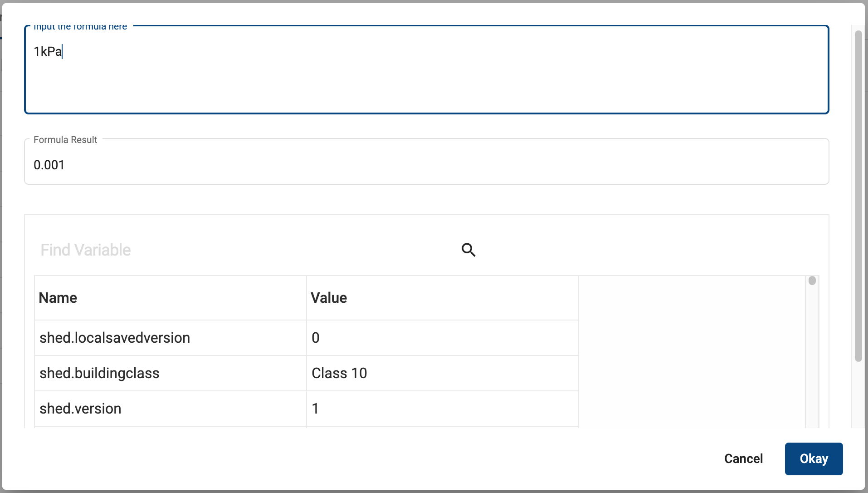This screenshot has height=493, width=868.
Task: Click the 'Formula Result' label
Action: click(x=65, y=140)
